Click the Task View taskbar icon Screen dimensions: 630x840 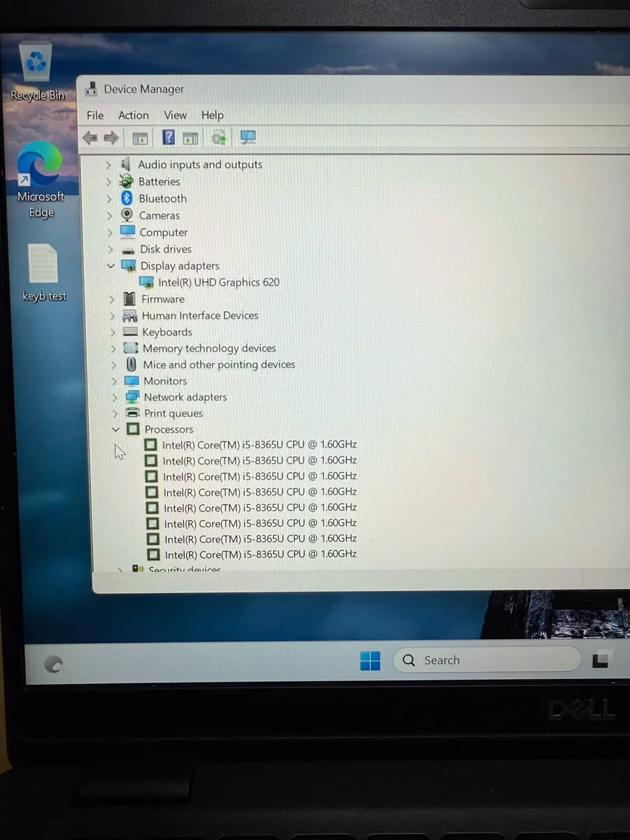pyautogui.click(x=601, y=660)
